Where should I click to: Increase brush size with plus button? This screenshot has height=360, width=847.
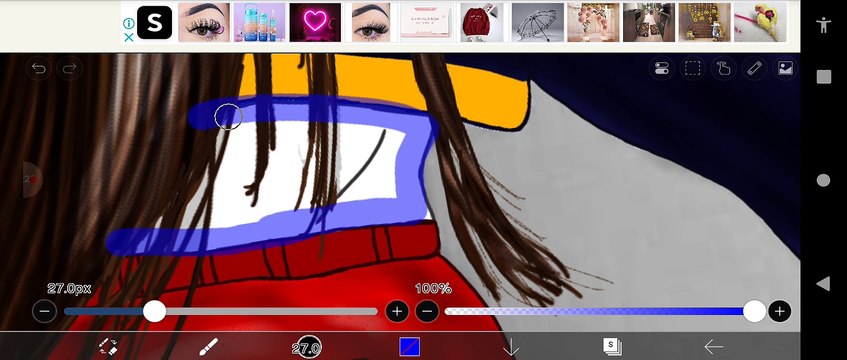397,311
